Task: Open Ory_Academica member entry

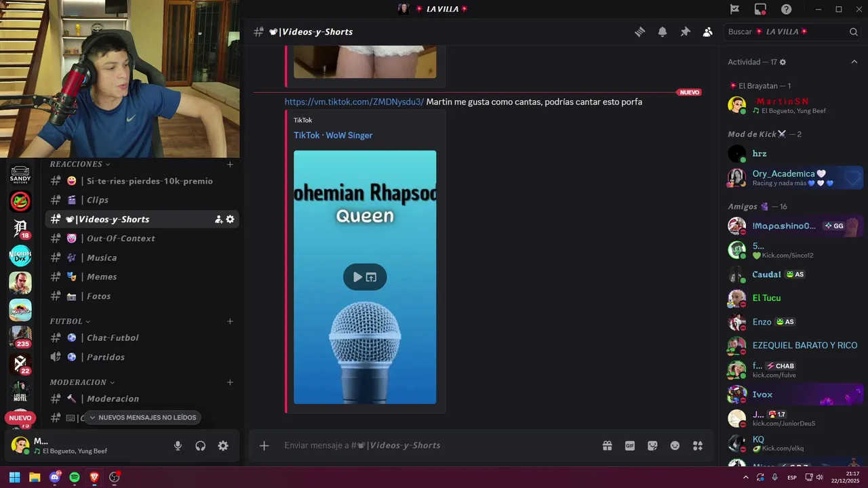Action: 791,178
